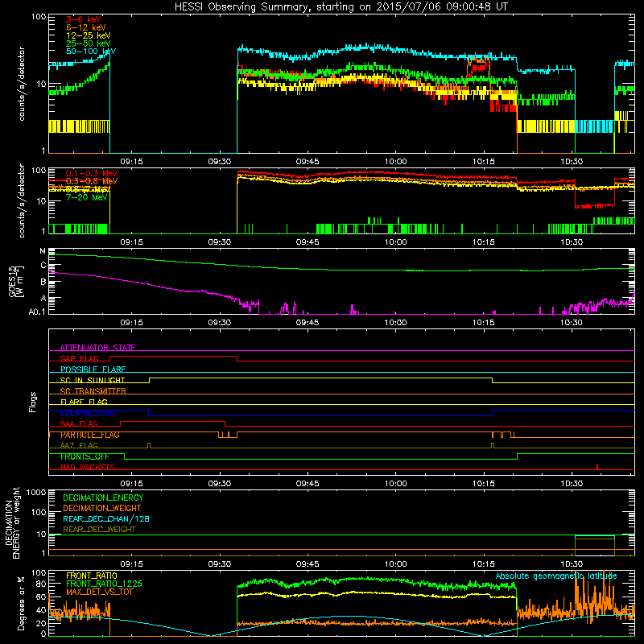Select the green '25-50 keV' legend label
Viewport: 644px width, 644px height.
(x=88, y=43)
